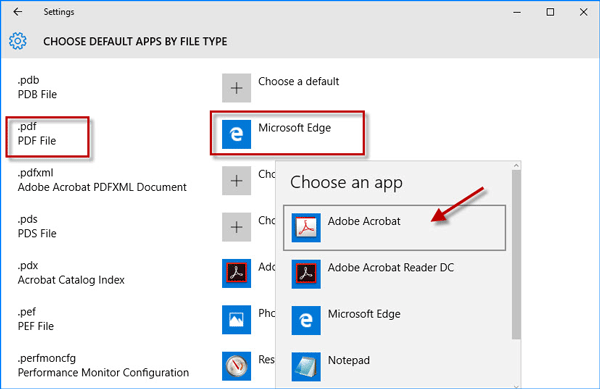Click Choose Default Apps By File Type title
Screen dimensions: 600x389
[135, 41]
